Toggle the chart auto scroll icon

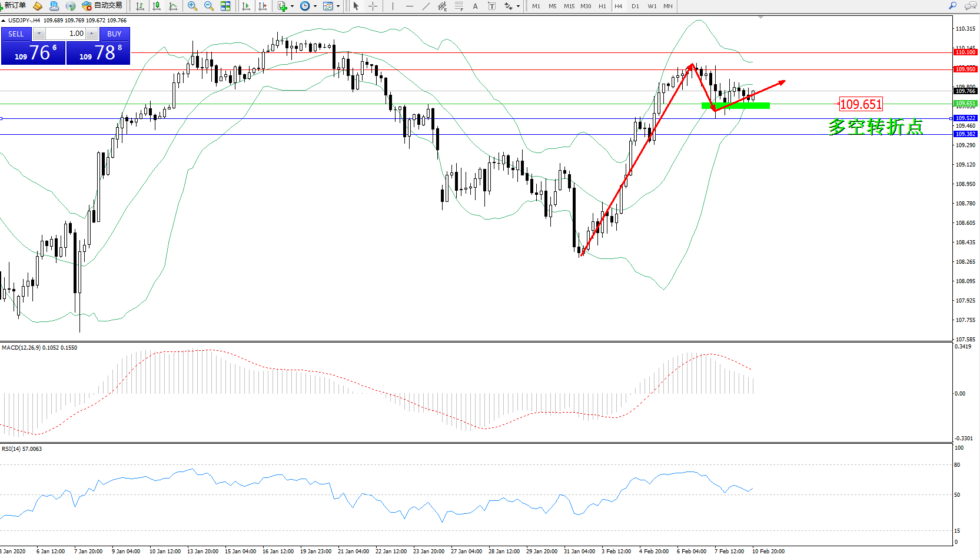pos(246,6)
